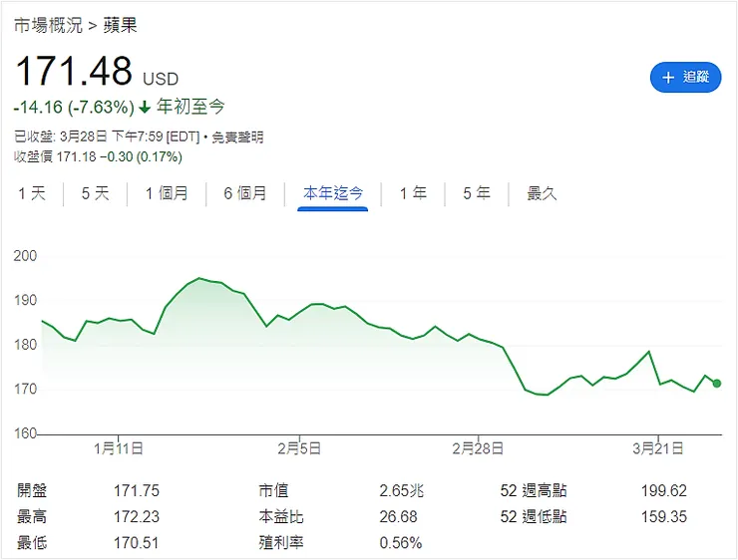Click the 追蹤 follow button
738x560 pixels.
(685, 77)
